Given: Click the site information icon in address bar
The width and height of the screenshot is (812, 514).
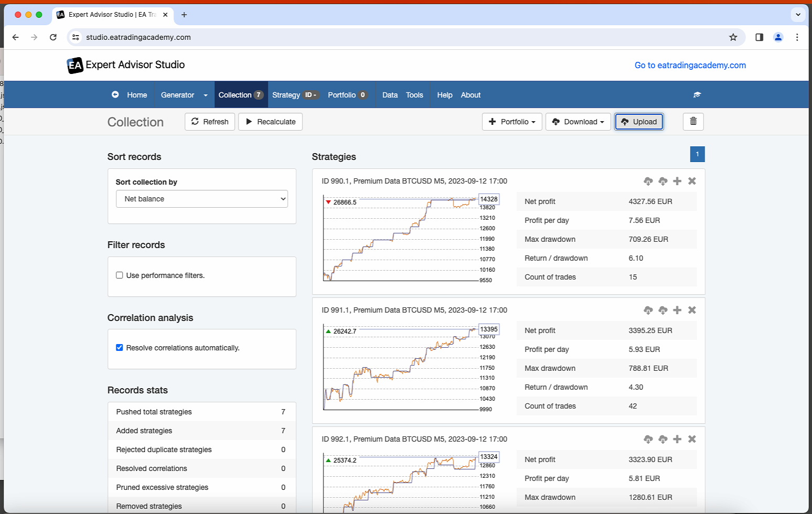Looking at the screenshot, I should (x=75, y=37).
